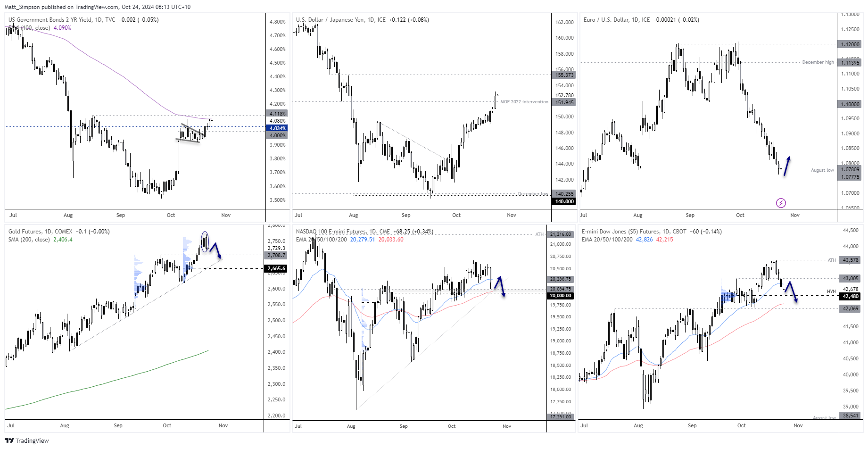Select the black 42,480 Dow price label
The height and width of the screenshot is (449, 868).
tap(851, 296)
